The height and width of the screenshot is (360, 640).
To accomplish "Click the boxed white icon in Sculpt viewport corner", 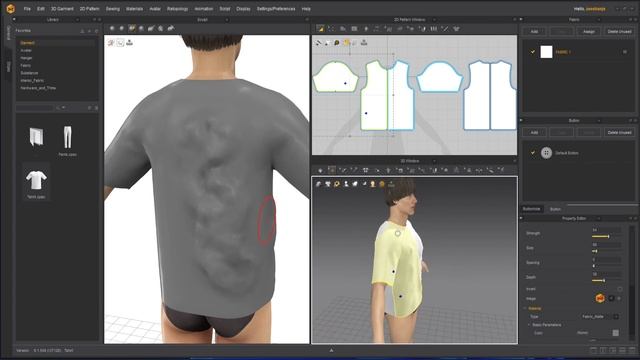I will tap(120, 42).
